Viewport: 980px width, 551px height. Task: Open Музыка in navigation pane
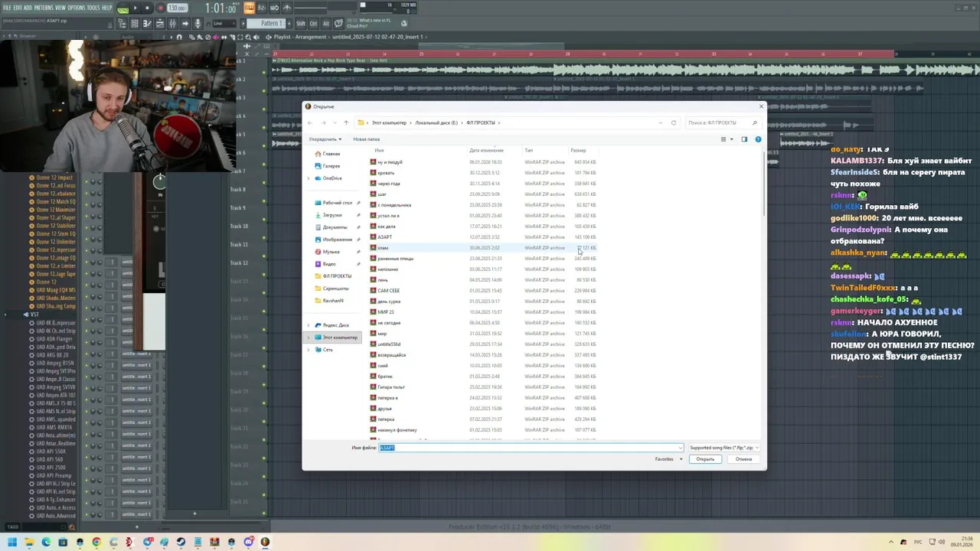[x=331, y=252]
